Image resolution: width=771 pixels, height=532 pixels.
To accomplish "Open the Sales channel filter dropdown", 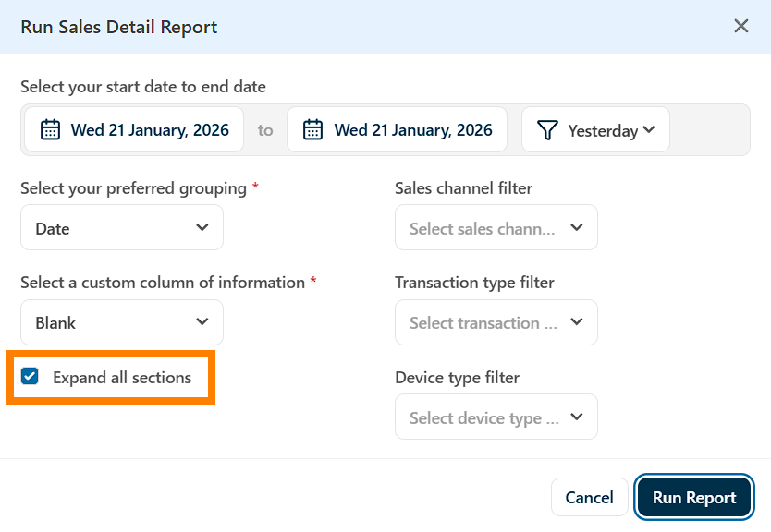I will click(496, 228).
